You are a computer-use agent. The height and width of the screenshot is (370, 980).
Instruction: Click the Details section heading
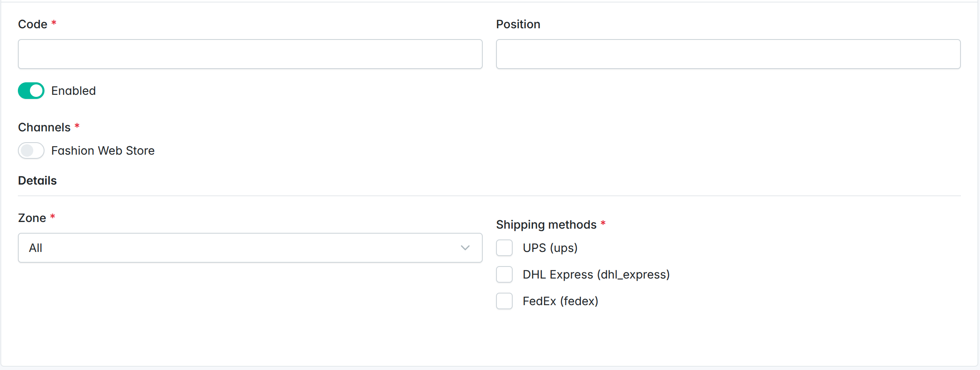tap(37, 180)
